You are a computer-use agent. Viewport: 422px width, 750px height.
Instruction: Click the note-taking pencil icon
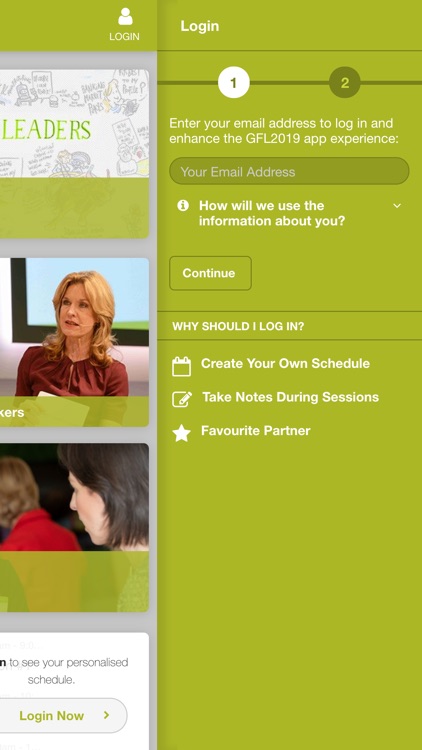[182, 399]
